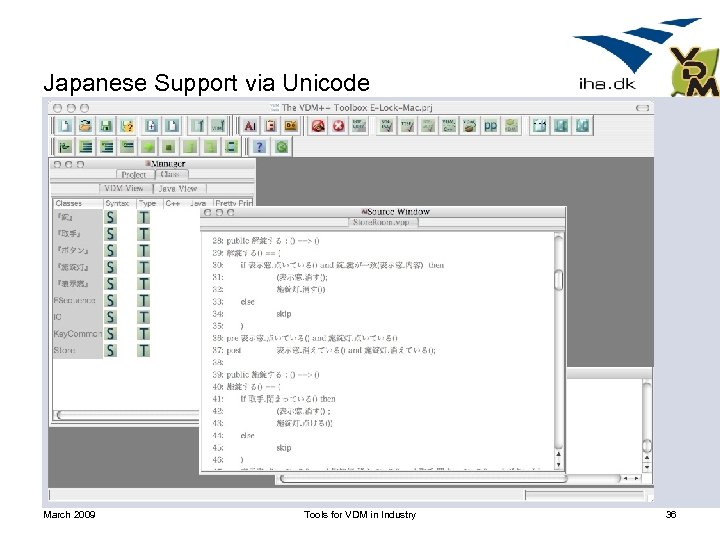This screenshot has height=540, width=720.
Task: Click the T icon in Store row
Action: [x=144, y=350]
